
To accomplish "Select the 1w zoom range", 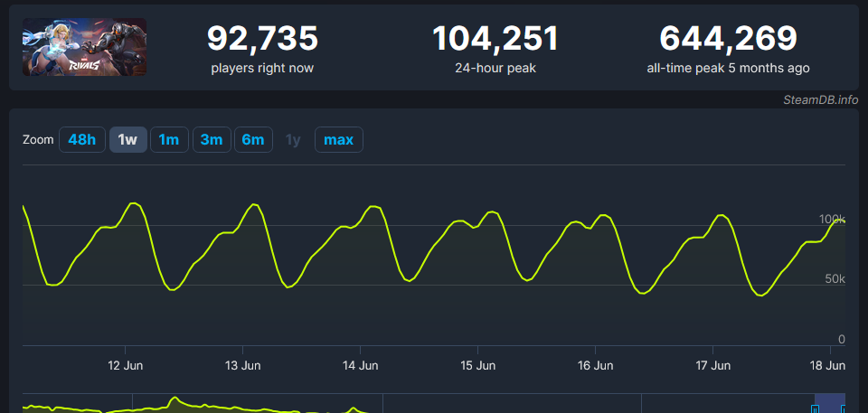I will click(x=127, y=139).
